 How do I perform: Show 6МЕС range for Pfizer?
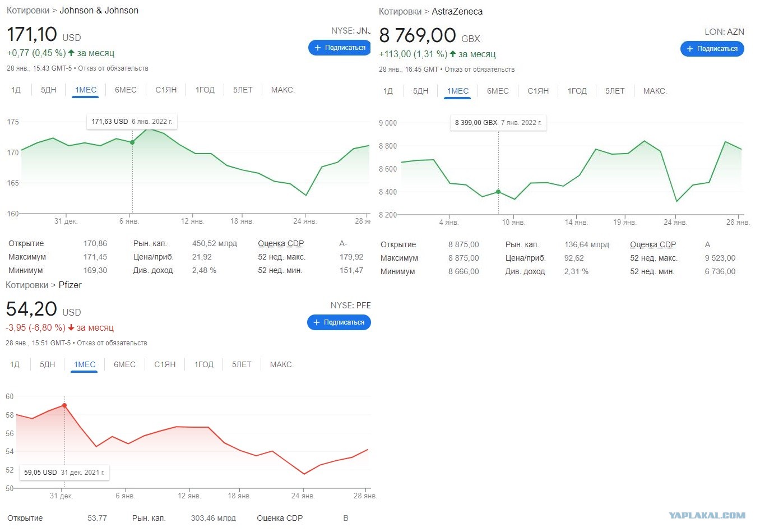tap(124, 364)
